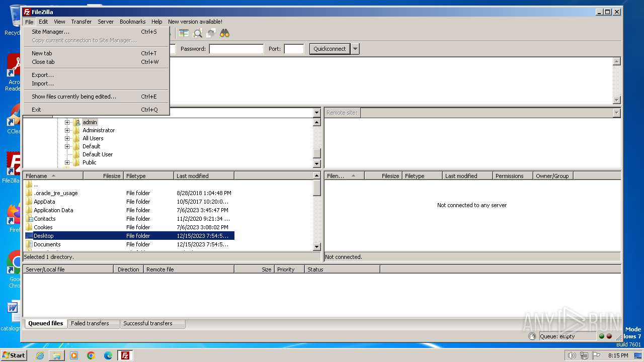Expand the Public tree node

pyautogui.click(x=67, y=162)
